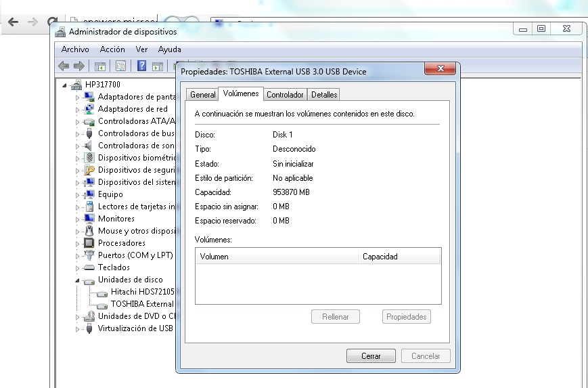Click the Equipo computer icon
The image size is (588, 388).
pyautogui.click(x=89, y=194)
